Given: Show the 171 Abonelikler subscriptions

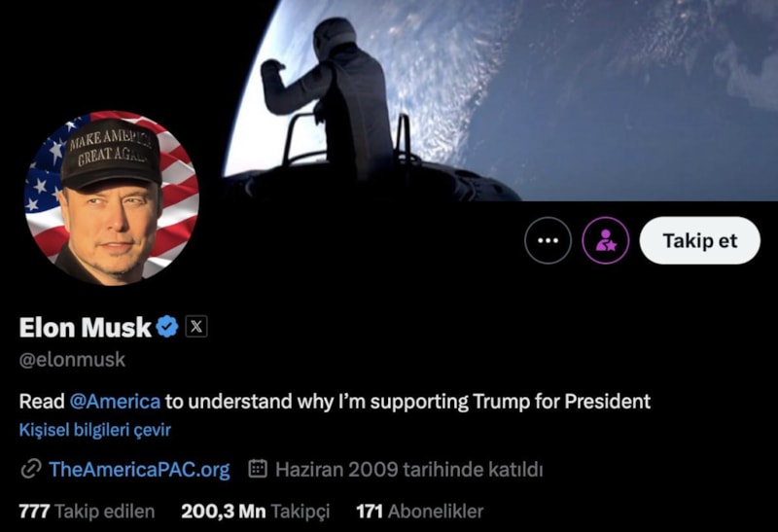Looking at the screenshot, I should coord(420,512).
